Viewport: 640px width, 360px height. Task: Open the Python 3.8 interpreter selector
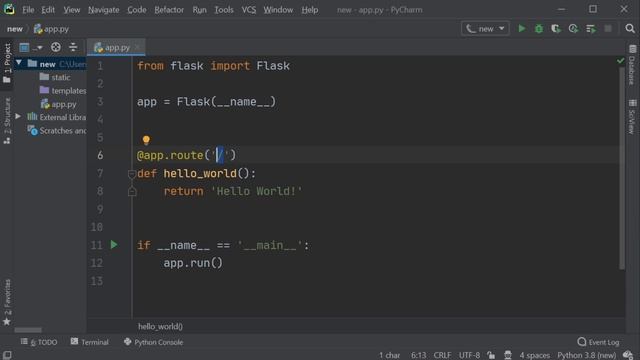587,355
